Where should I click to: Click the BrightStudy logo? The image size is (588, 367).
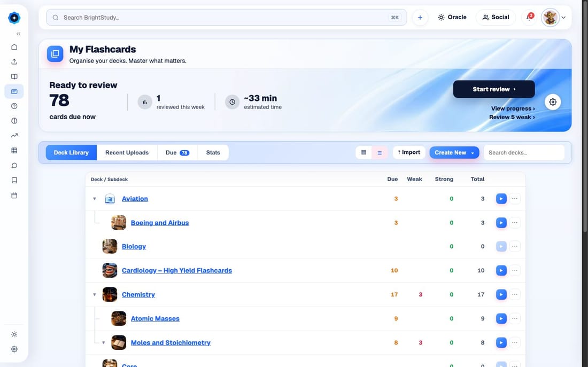(x=14, y=18)
